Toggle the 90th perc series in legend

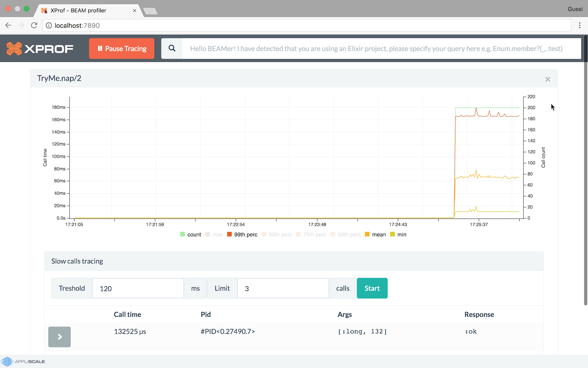point(277,235)
